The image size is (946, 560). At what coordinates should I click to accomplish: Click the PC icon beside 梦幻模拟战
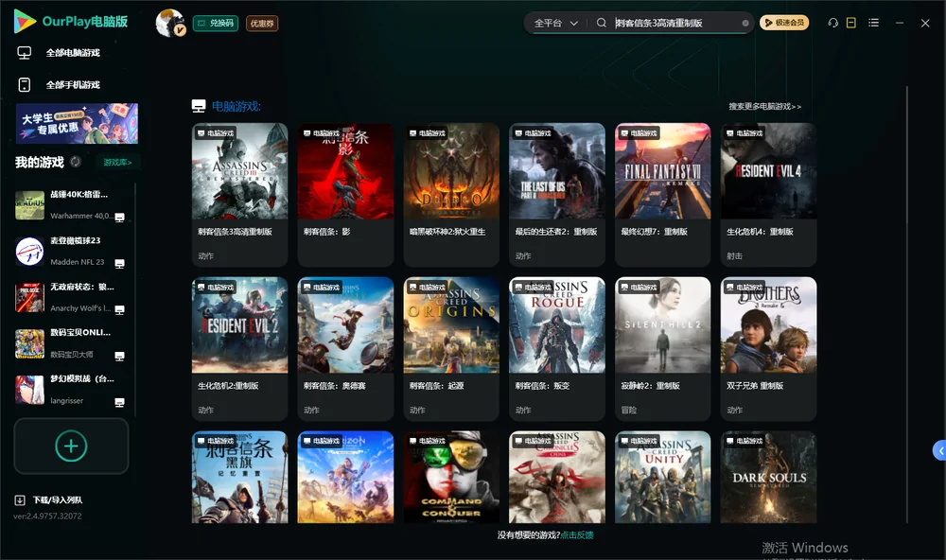pyautogui.click(x=119, y=402)
